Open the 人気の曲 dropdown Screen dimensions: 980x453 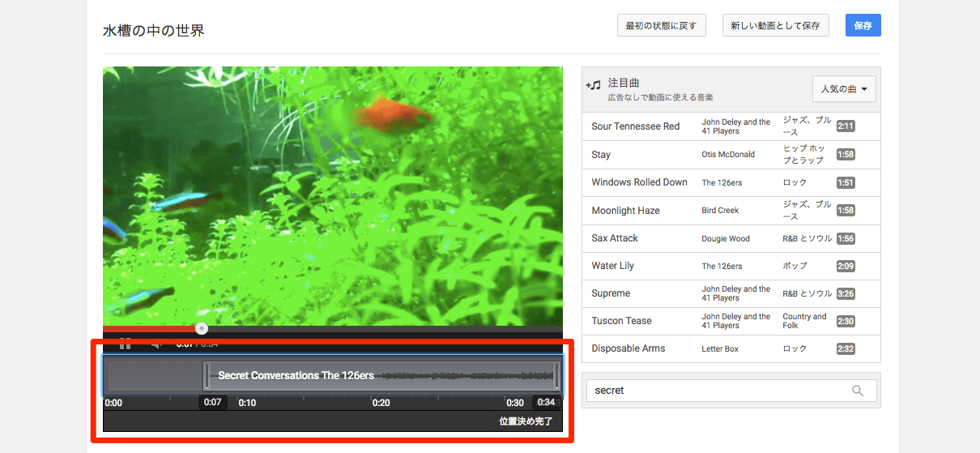pos(844,89)
